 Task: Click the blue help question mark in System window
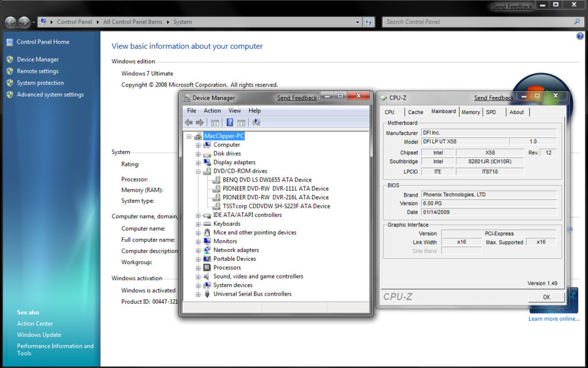pyautogui.click(x=580, y=36)
